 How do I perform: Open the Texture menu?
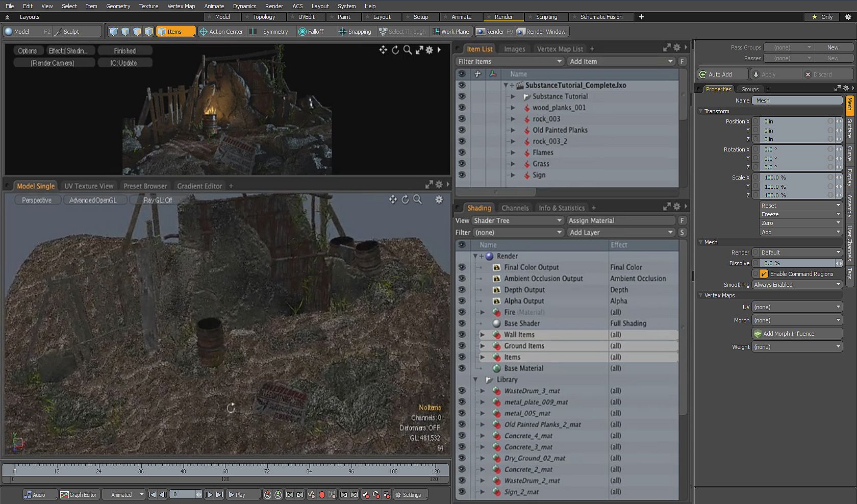tap(148, 6)
